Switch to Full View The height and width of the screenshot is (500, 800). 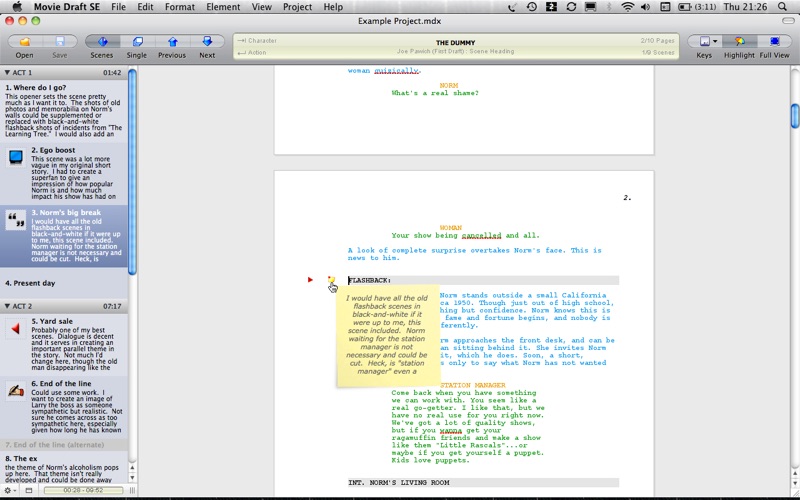click(x=774, y=42)
